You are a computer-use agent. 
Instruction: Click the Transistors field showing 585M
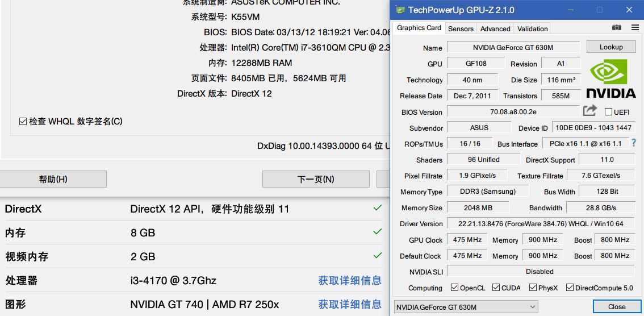[x=561, y=95]
